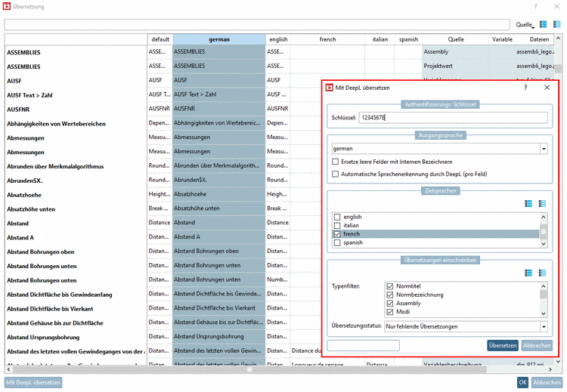Click the search field at top of Übersetzung
Screen dimensions: 567x392
point(257,25)
